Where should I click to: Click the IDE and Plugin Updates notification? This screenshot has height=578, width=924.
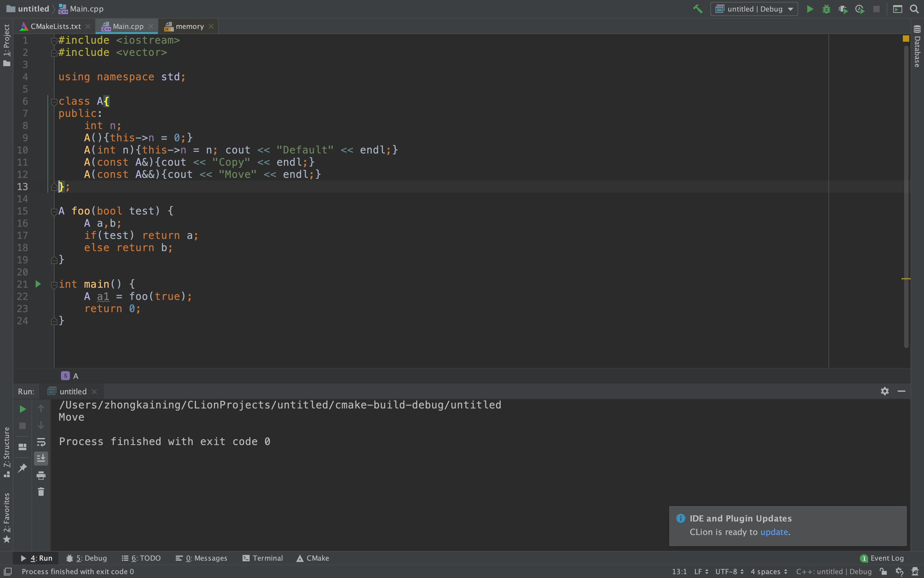click(x=788, y=526)
